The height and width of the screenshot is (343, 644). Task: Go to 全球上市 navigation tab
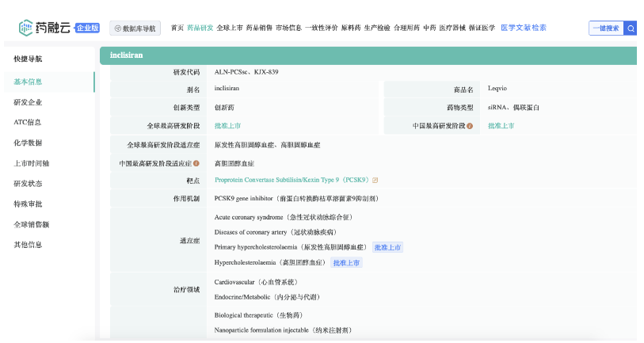[229, 28]
